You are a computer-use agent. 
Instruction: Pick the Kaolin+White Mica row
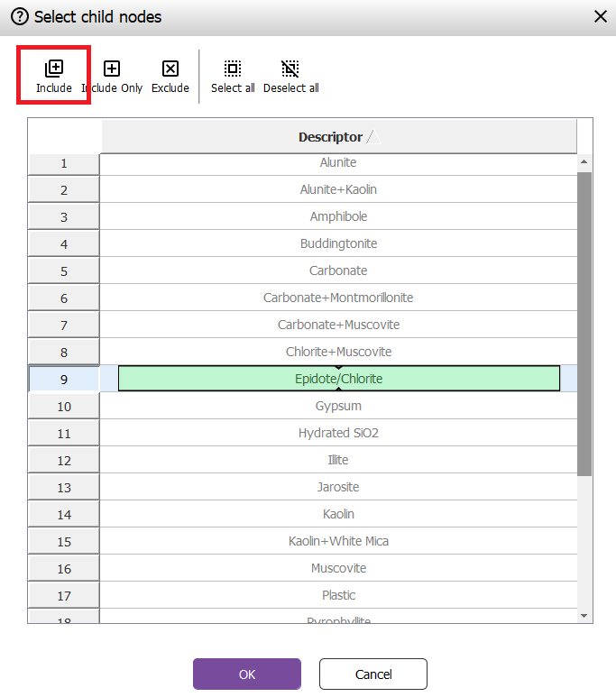point(338,542)
